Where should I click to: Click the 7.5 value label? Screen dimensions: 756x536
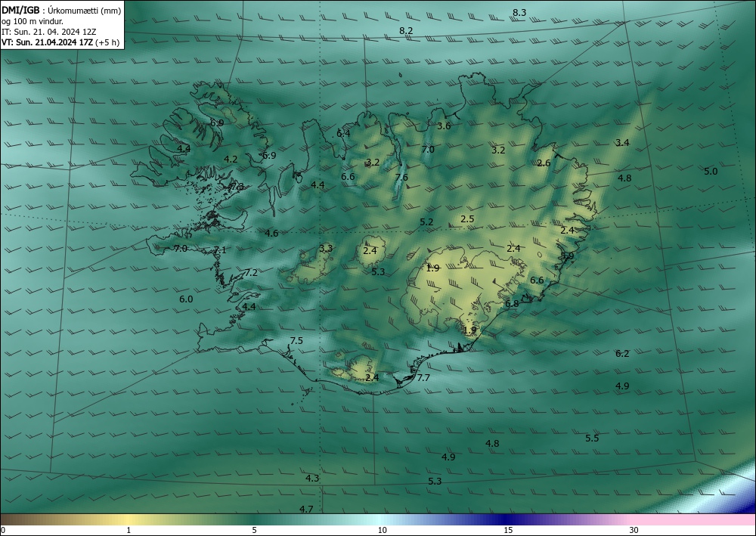click(x=296, y=341)
